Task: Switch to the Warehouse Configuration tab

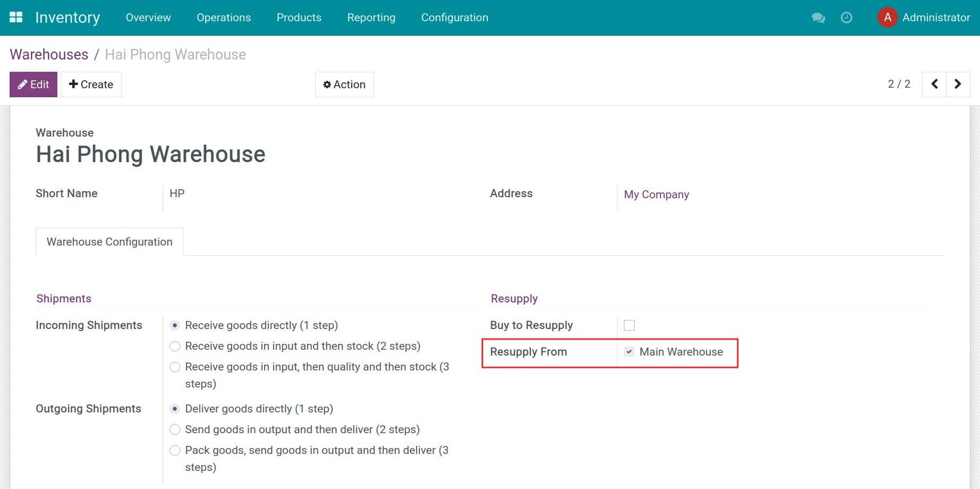Action: click(109, 242)
